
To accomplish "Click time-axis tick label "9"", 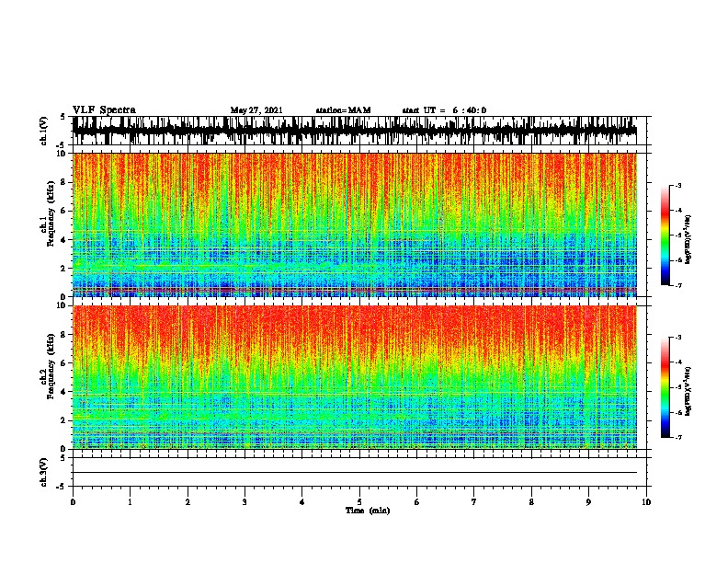I will (588, 502).
